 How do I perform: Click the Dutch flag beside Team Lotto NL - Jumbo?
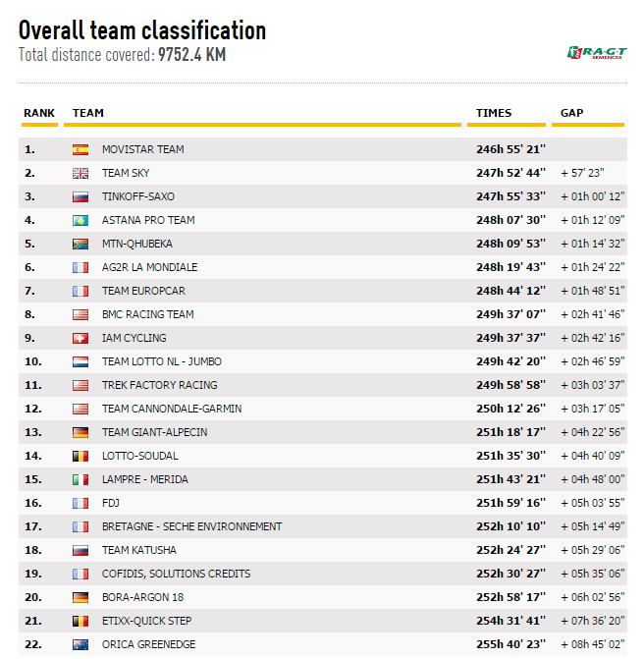tap(80, 362)
